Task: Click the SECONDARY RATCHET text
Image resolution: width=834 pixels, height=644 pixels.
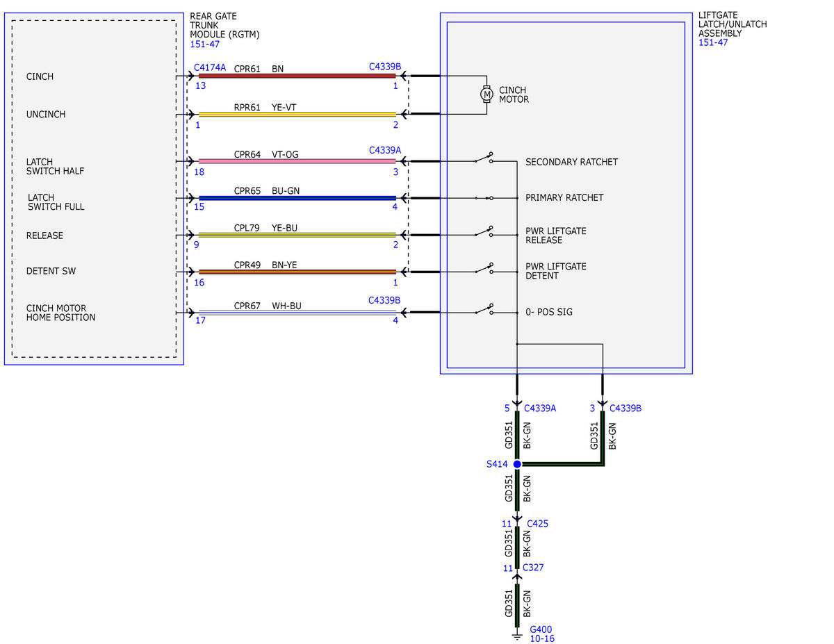Action: 571,162
